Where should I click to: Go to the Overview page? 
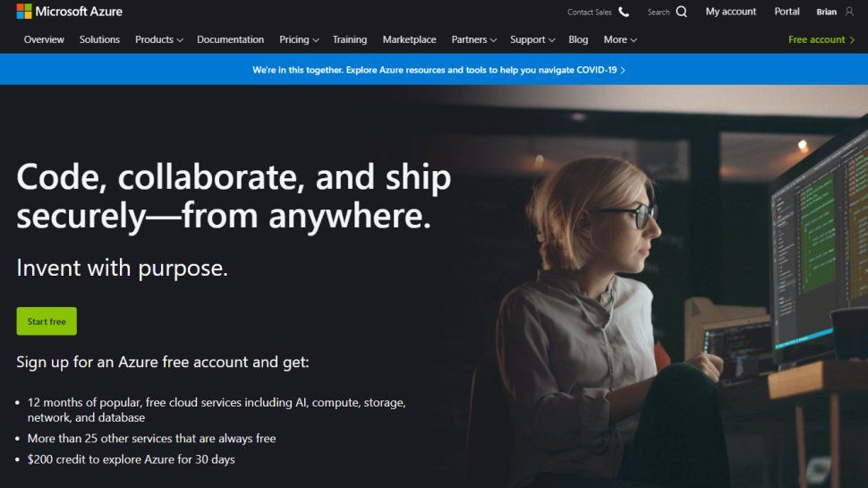pyautogui.click(x=44, y=40)
